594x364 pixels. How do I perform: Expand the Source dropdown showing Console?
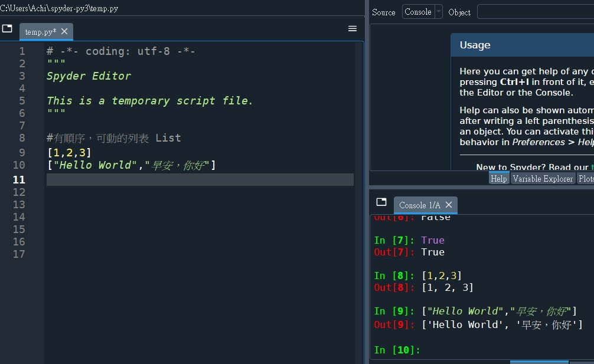[x=422, y=12]
